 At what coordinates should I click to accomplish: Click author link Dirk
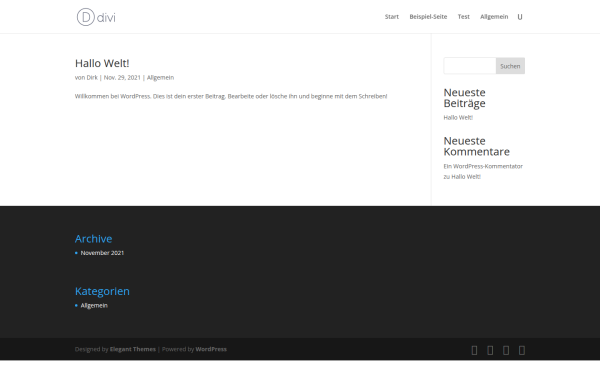(x=92, y=77)
